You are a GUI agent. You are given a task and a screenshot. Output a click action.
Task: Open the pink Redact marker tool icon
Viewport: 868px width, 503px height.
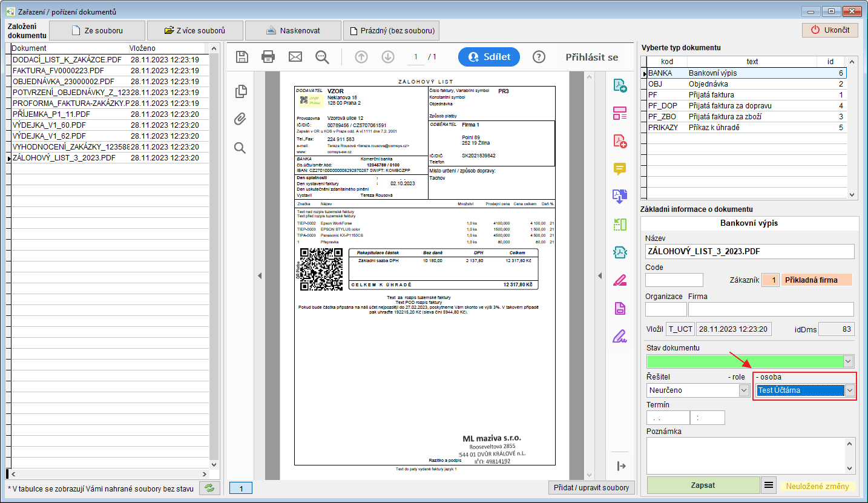click(620, 280)
